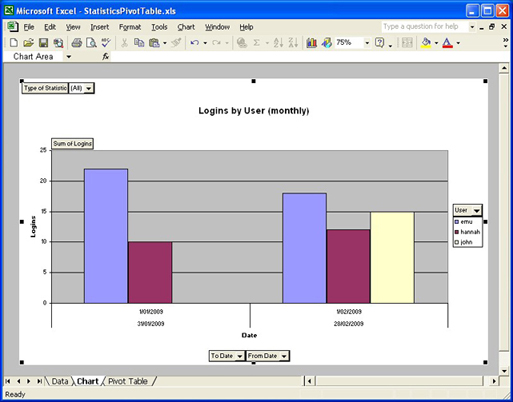Click the john legend color swatch
Screen dimensions: 513x402
point(457,242)
